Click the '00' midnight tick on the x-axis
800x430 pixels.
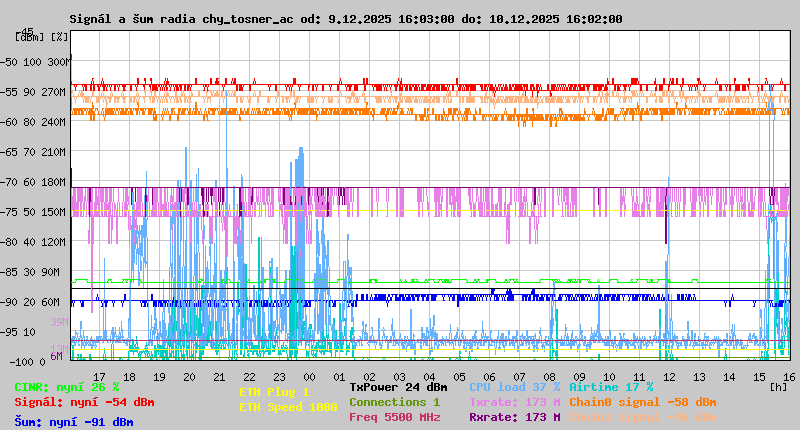tap(310, 377)
